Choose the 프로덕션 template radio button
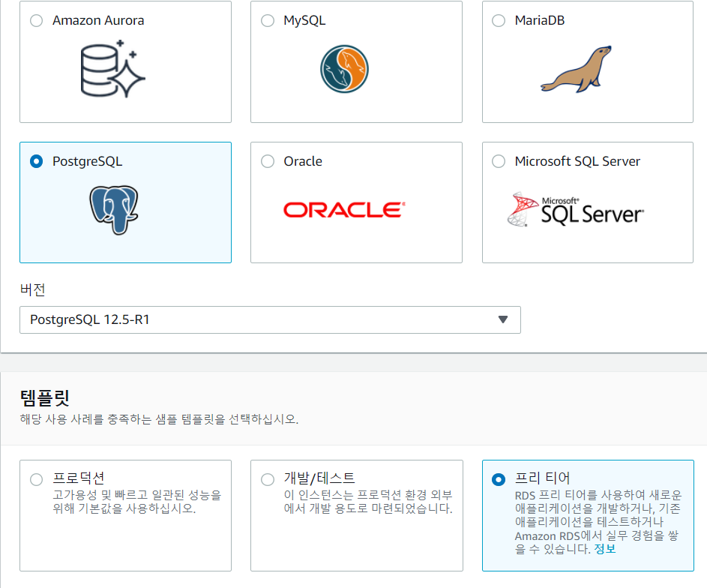707x588 pixels. [x=37, y=479]
